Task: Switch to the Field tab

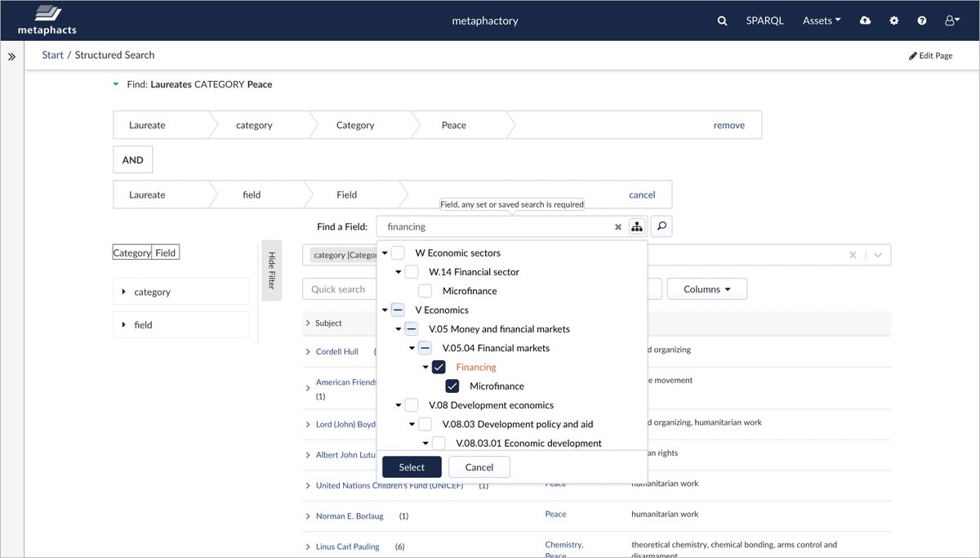Action: tap(166, 252)
